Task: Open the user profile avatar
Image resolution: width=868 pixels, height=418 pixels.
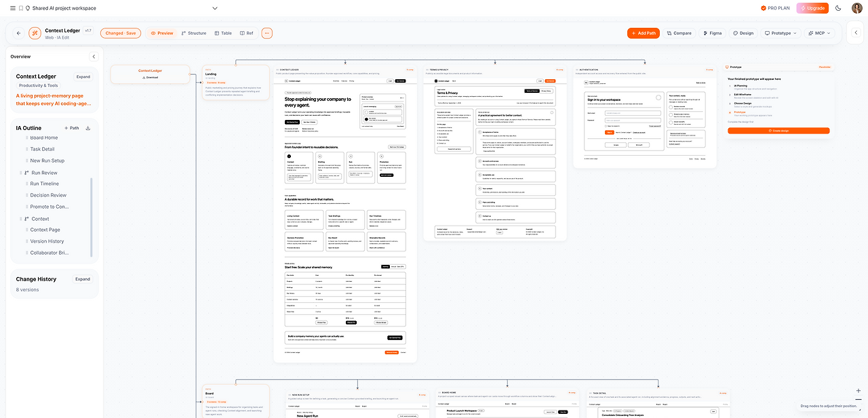Action: click(x=857, y=8)
